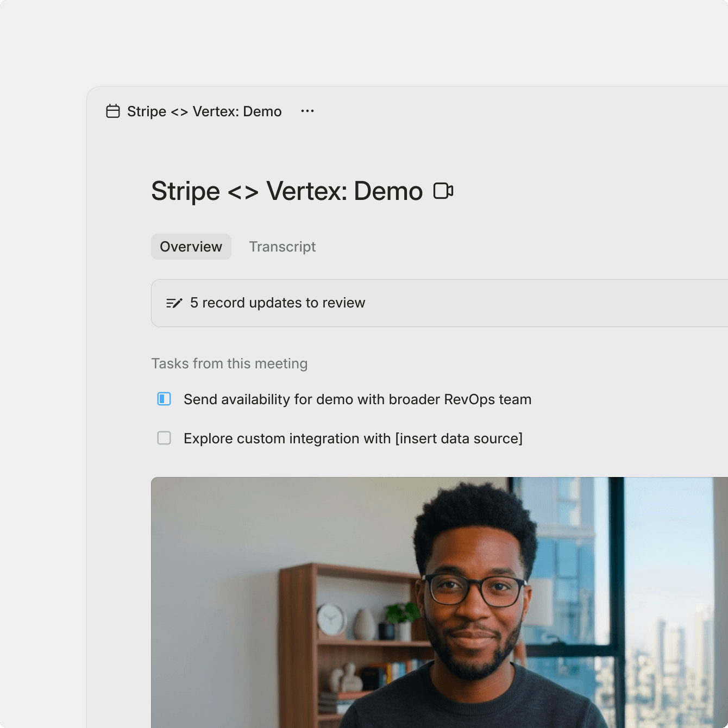Check the Explore custom integration task checkbox
Screen dimensions: 728x728
point(164,438)
